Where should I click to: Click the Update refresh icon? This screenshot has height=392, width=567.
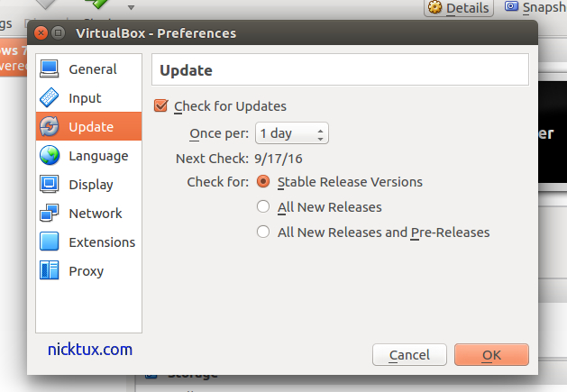(50, 127)
